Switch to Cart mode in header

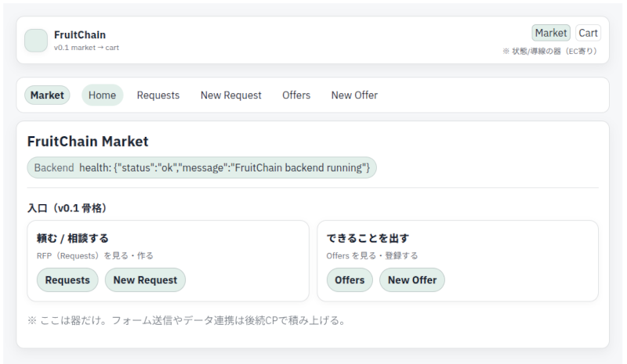click(588, 33)
